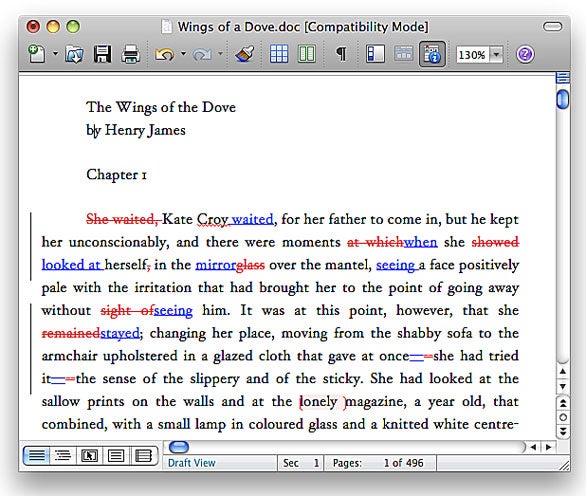
Task: Click the bracketed word lonely
Action: click(x=319, y=402)
